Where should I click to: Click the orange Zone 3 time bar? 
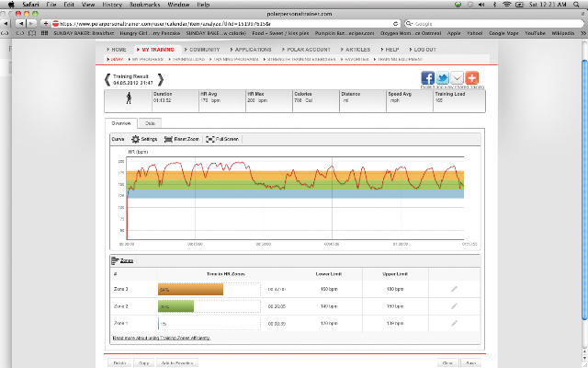click(190, 289)
